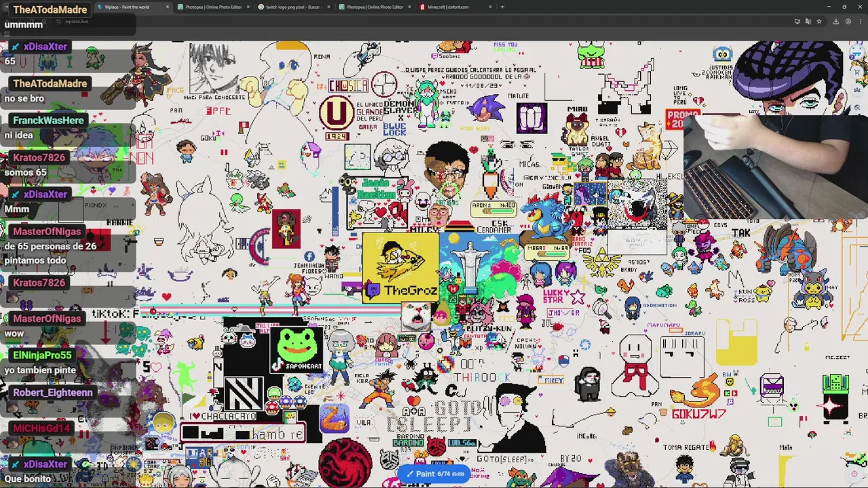The height and width of the screenshot is (488, 868).
Task: Click username Kratos7826 above 'somos 65'
Action: (39, 157)
